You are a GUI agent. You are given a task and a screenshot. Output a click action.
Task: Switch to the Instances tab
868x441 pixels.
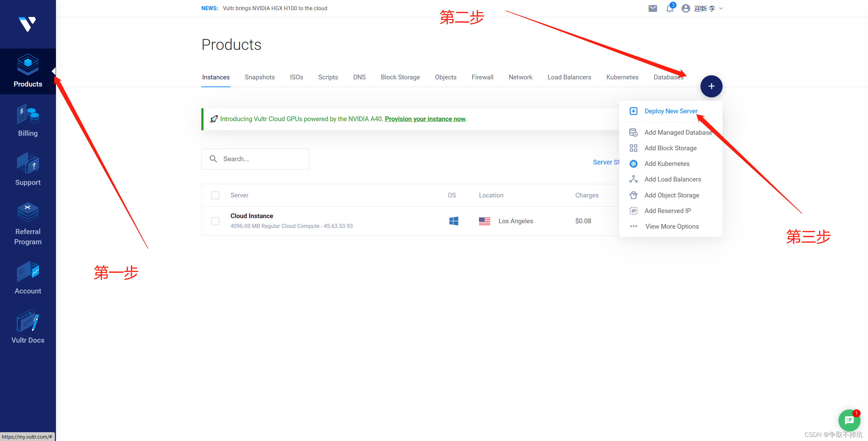(x=216, y=77)
